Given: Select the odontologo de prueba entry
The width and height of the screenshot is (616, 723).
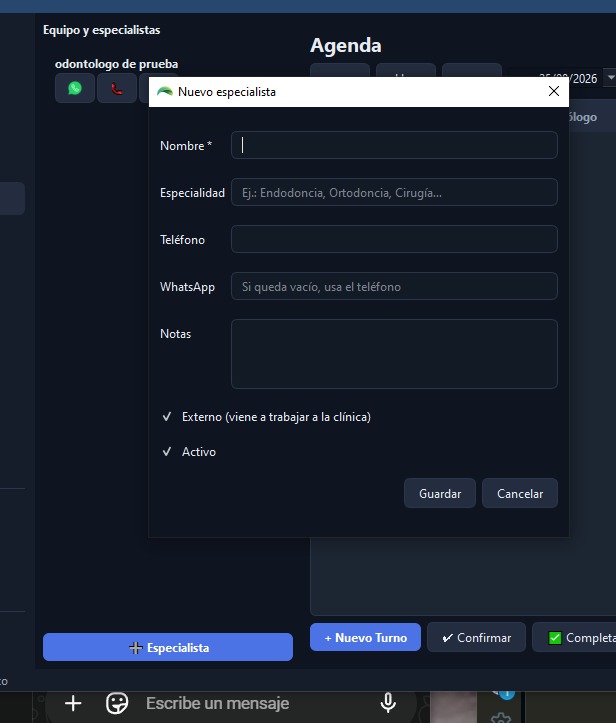Looking at the screenshot, I should 116,64.
